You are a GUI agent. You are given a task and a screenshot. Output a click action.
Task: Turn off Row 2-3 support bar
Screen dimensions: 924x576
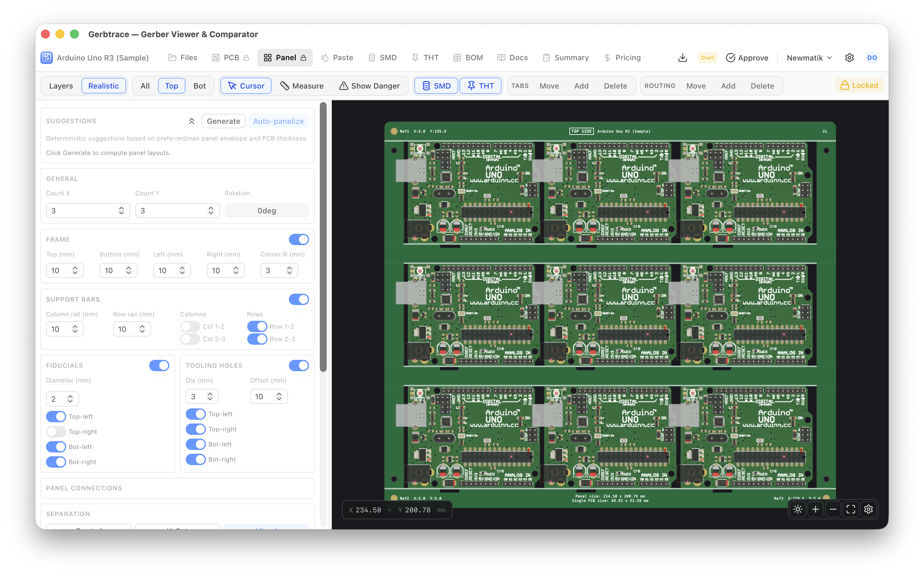[257, 339]
